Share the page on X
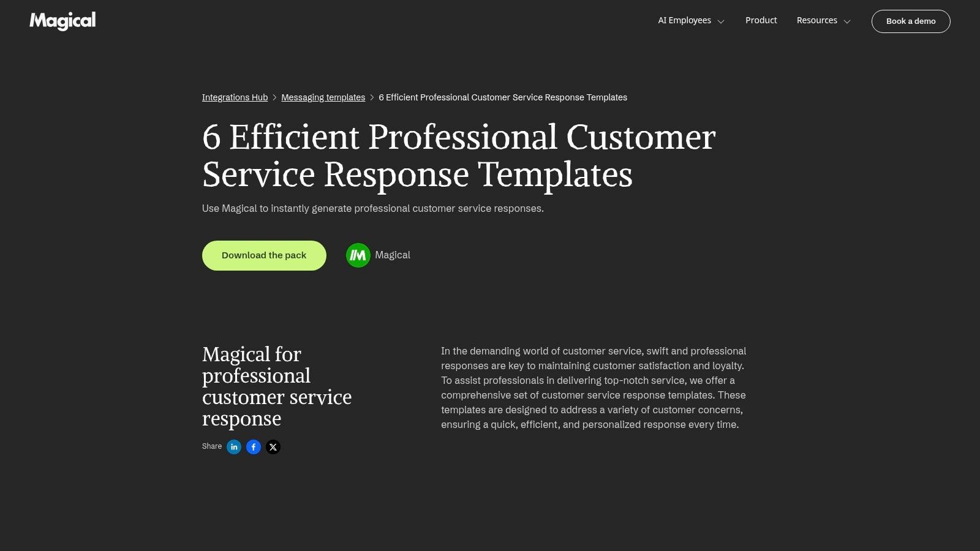980x551 pixels. pos(273,447)
